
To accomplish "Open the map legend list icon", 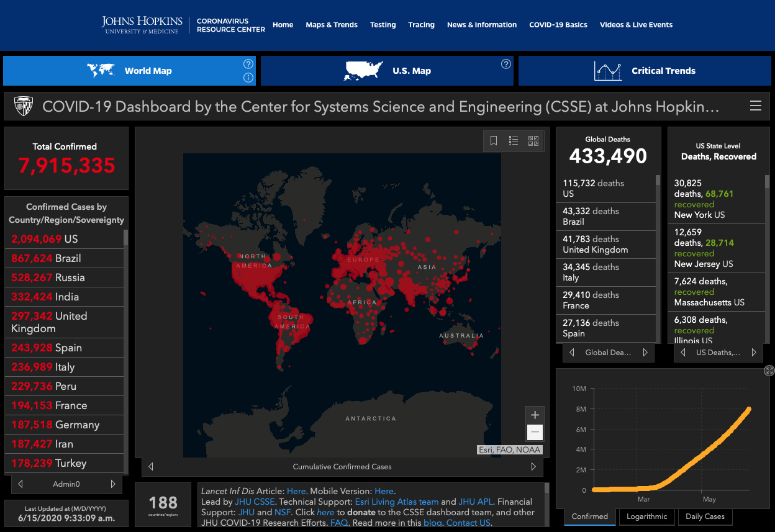I will click(514, 141).
